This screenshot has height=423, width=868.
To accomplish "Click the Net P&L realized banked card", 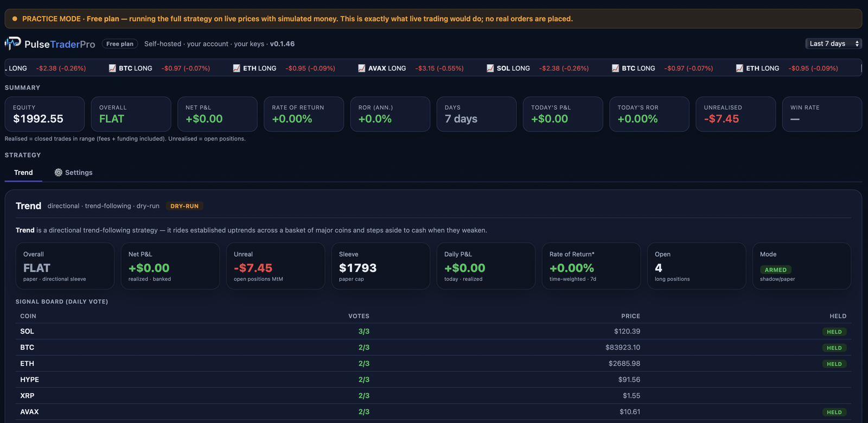I will [x=170, y=266].
